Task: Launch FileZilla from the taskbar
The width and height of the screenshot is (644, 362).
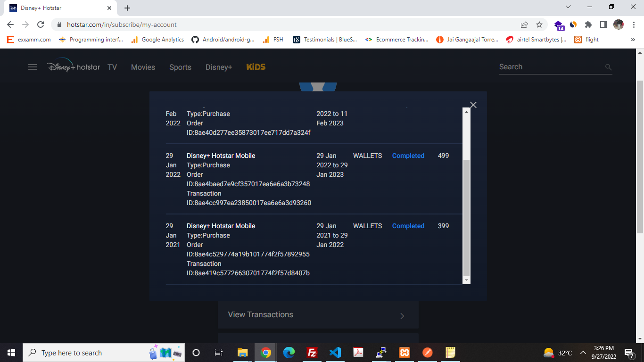Action: tap(312, 352)
